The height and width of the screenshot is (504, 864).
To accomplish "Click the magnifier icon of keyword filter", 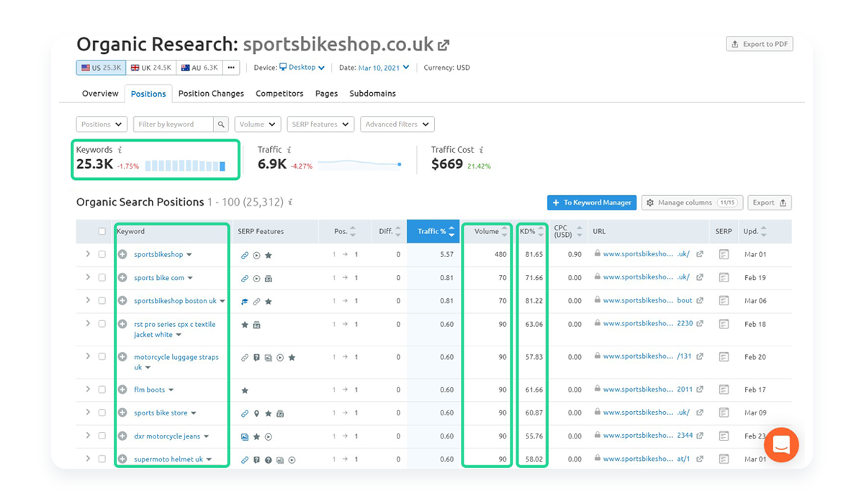I will click(222, 124).
